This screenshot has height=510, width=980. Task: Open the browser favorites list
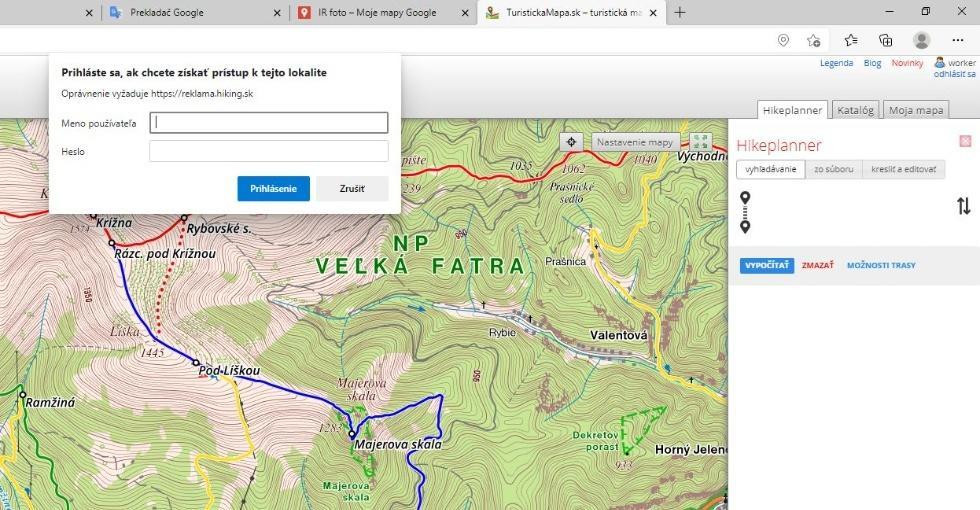[850, 40]
